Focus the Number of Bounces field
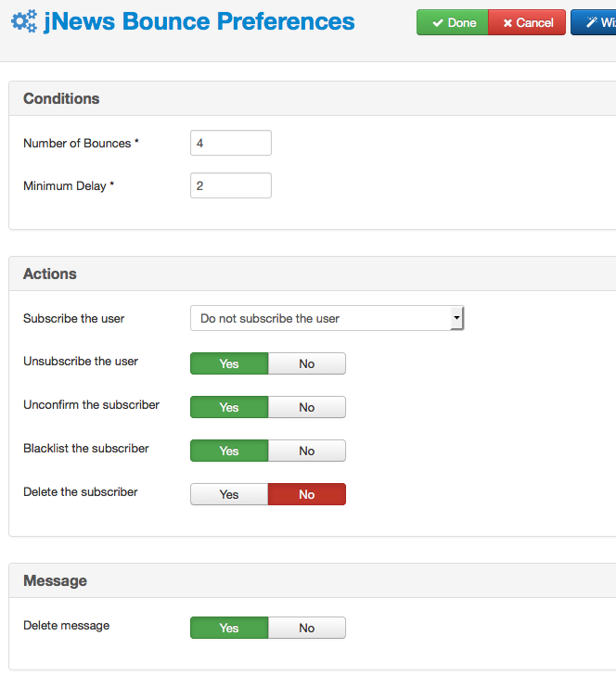 pos(231,143)
